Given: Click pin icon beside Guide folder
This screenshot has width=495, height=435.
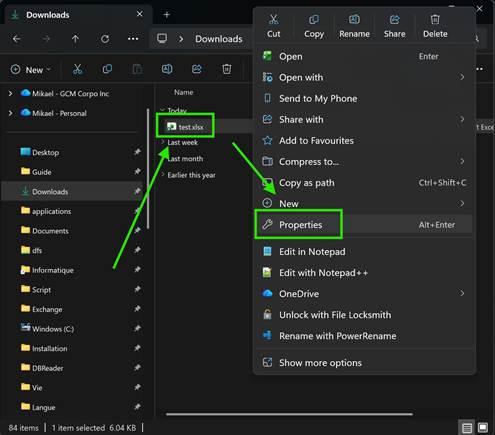Looking at the screenshot, I should 137,172.
